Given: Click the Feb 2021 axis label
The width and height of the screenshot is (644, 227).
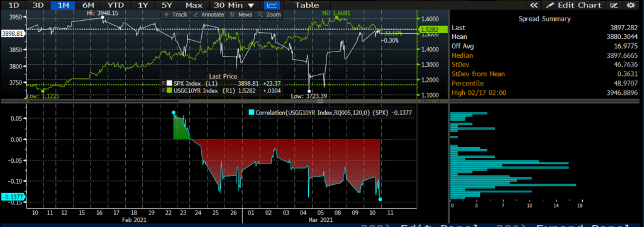Looking at the screenshot, I should point(134,220).
